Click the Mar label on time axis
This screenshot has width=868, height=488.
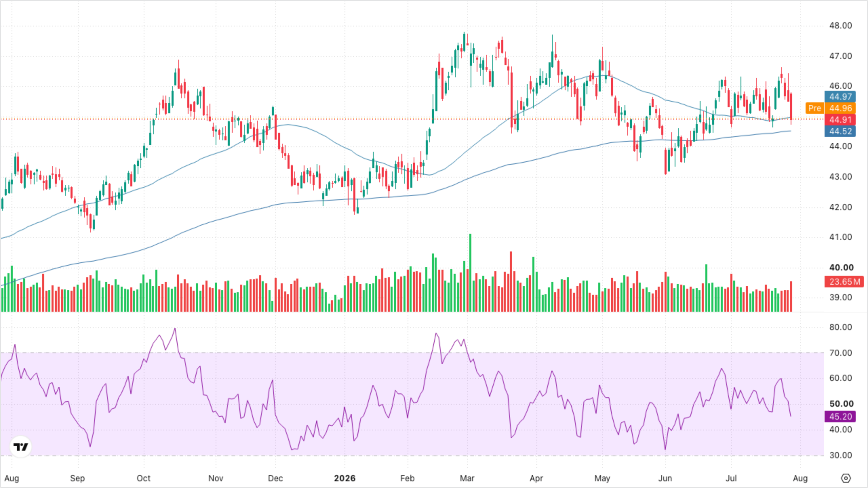pyautogui.click(x=467, y=478)
